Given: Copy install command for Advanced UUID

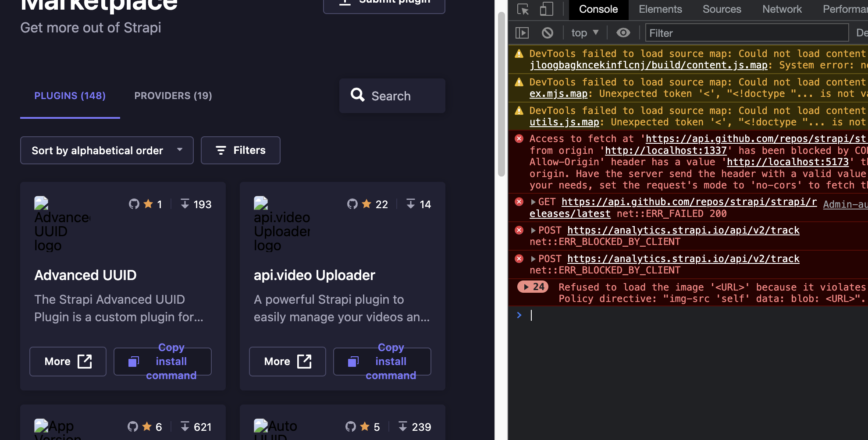Looking at the screenshot, I should [163, 362].
